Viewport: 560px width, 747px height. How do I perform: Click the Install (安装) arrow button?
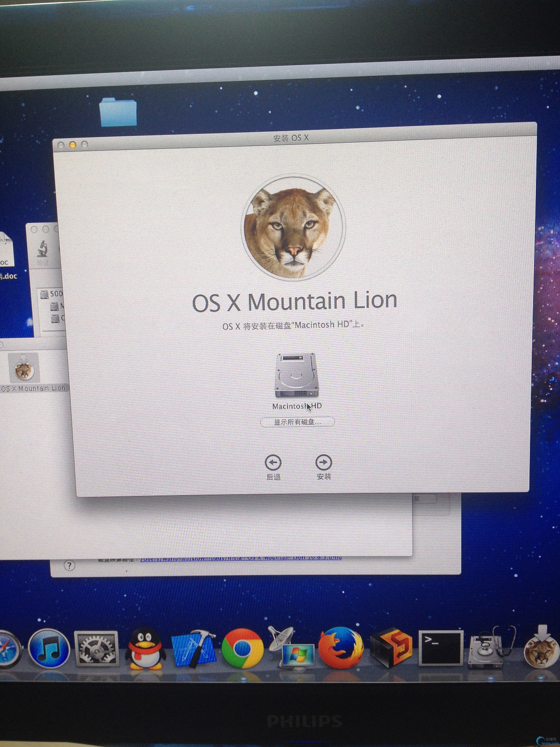click(x=323, y=462)
